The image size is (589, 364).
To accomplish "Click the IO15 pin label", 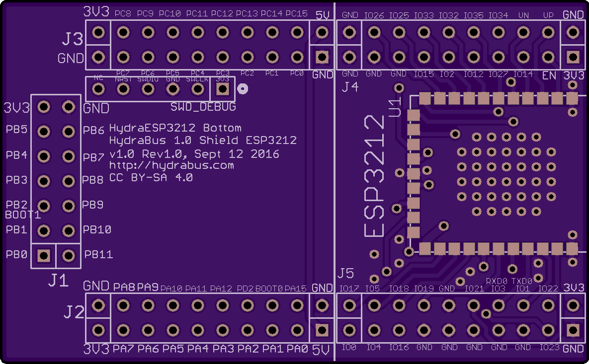I will 423,74.
